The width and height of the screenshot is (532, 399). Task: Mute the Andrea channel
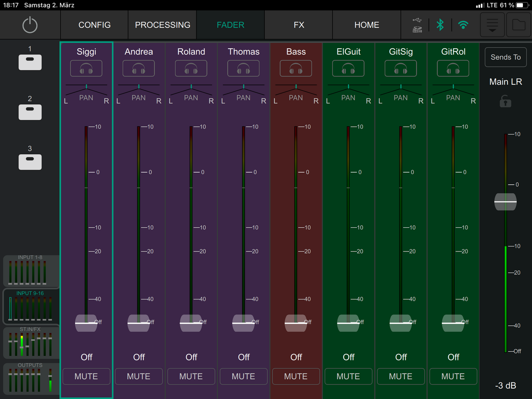pos(138,376)
